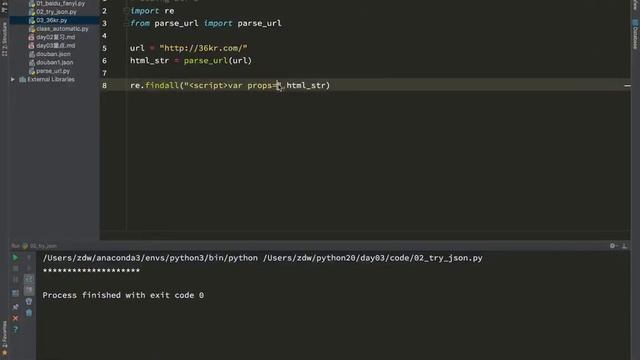640x360 pixels.
Task: Open 01_baidu_fanyi.py in project tree
Action: 60,3
